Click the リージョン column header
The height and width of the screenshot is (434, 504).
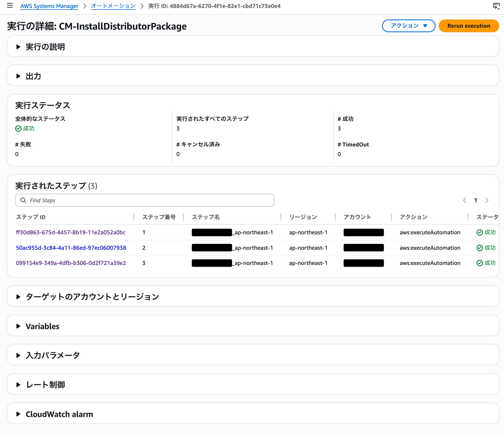pos(303,217)
